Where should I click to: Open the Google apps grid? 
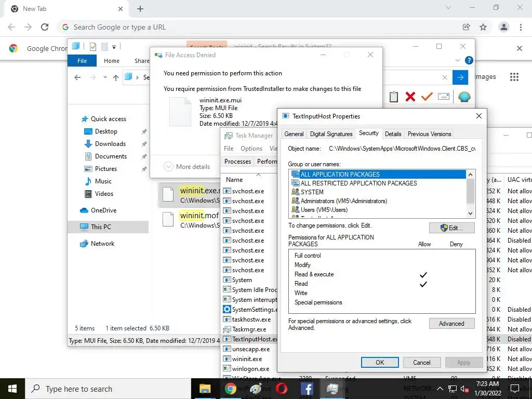[514, 77]
